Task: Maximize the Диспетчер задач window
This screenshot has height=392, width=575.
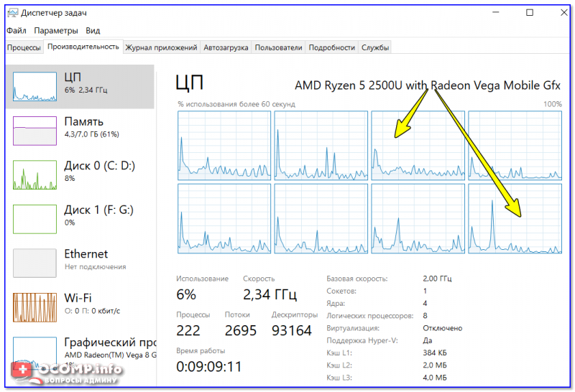Action: point(530,13)
